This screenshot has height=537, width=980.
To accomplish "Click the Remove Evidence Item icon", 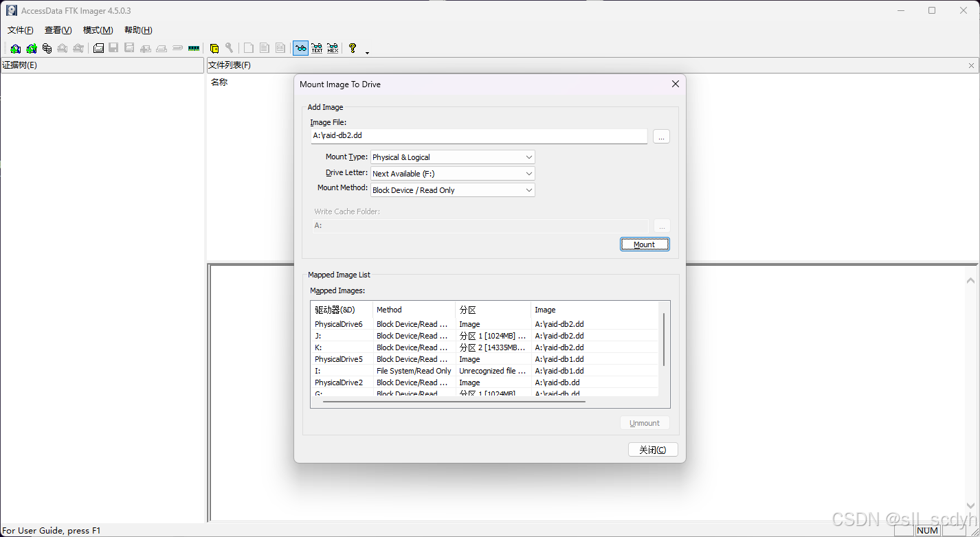I will pos(63,48).
